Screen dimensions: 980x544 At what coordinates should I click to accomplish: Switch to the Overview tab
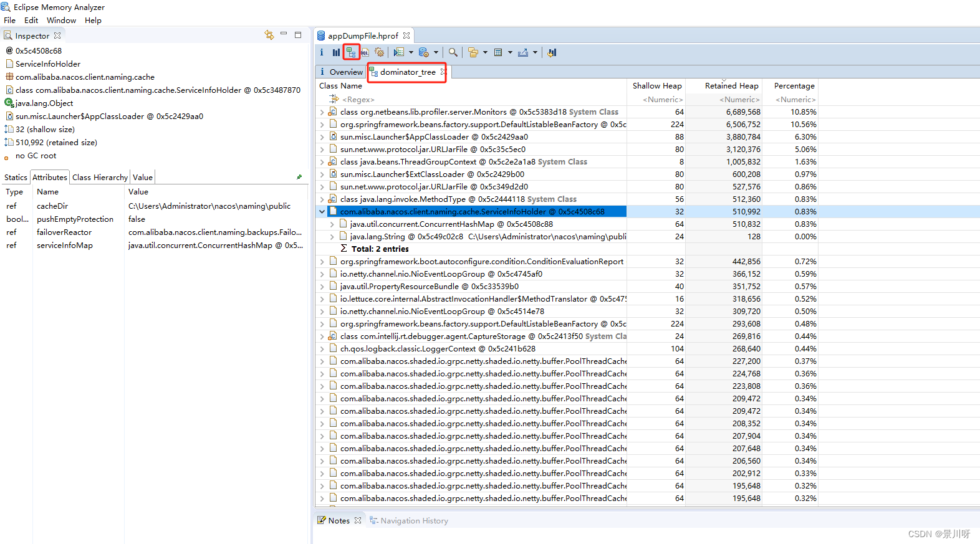coord(340,72)
